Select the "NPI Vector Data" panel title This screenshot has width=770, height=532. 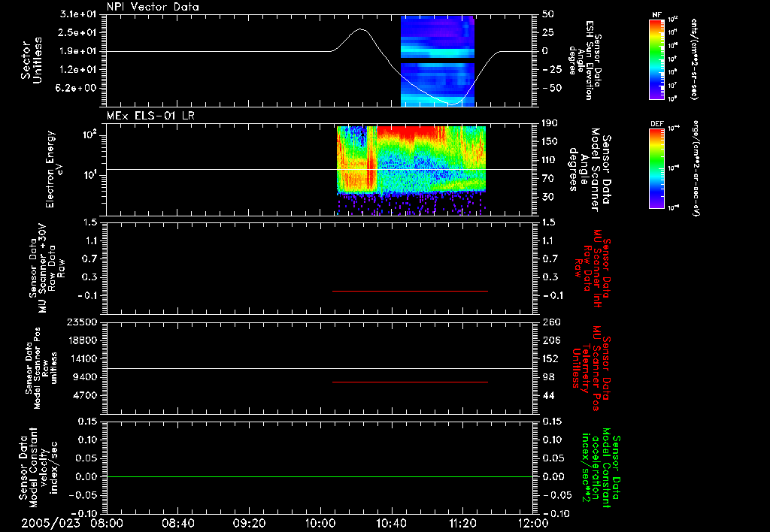click(x=153, y=7)
